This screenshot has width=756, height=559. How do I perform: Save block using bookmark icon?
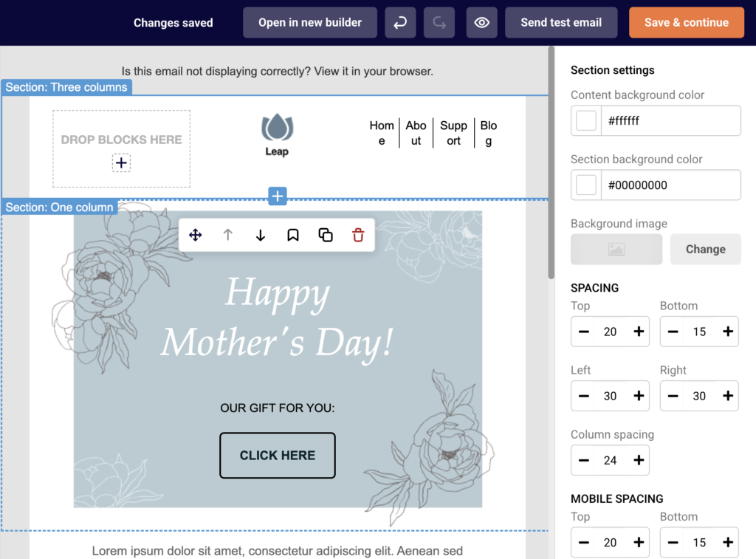click(292, 235)
